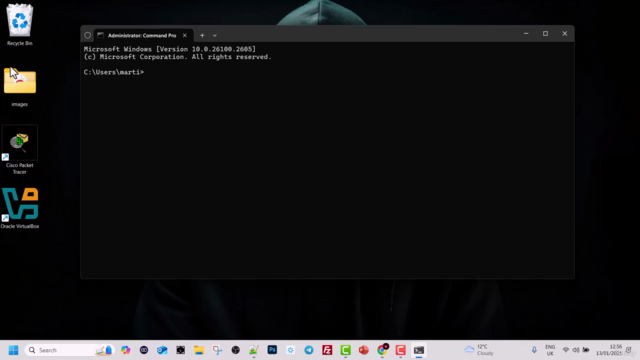Select the Cisco Packet Tracer shortcut

20,150
